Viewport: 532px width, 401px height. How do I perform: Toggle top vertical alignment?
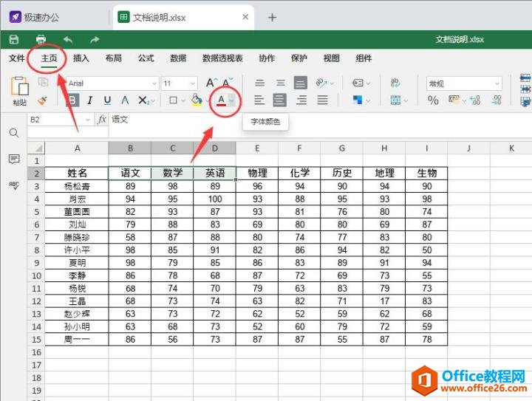pos(260,83)
